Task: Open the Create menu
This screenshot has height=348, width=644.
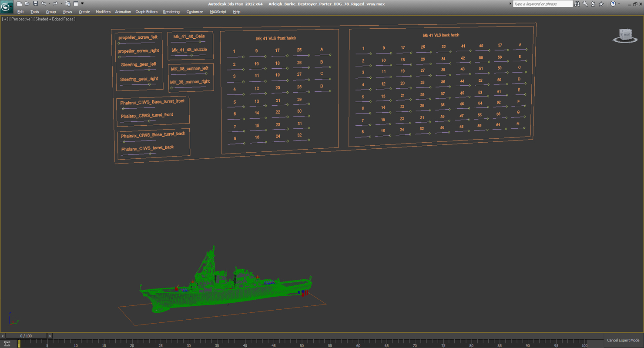Action: coord(84,12)
